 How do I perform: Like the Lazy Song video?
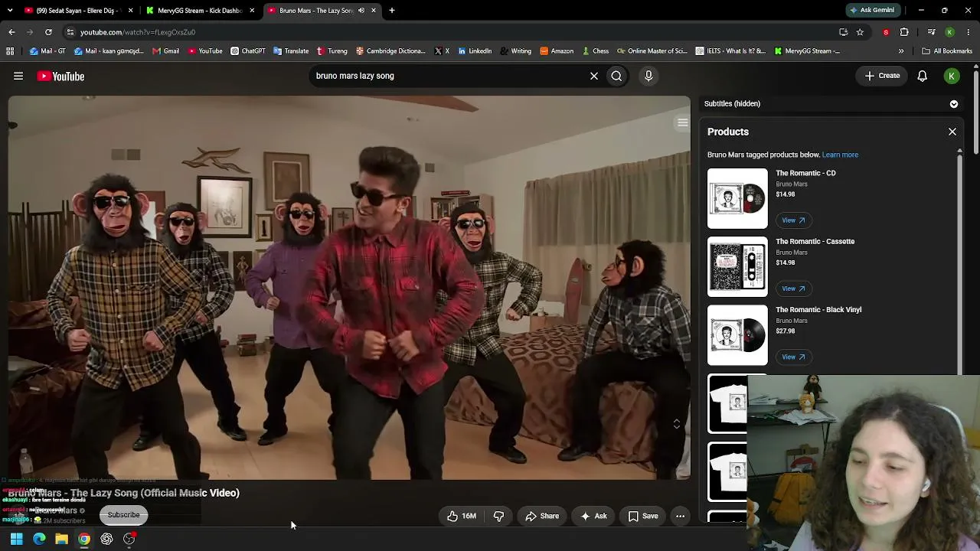tap(462, 516)
